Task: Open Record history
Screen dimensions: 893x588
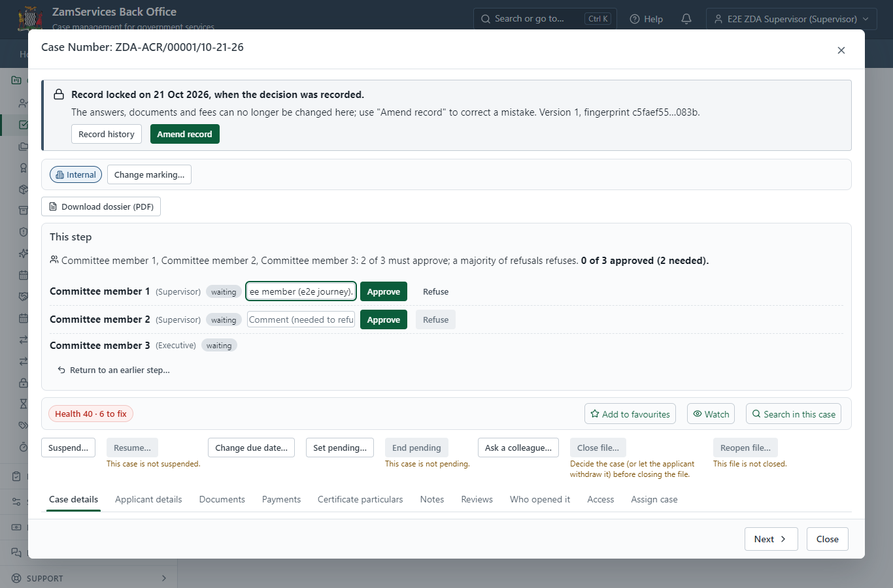Action: (x=107, y=134)
